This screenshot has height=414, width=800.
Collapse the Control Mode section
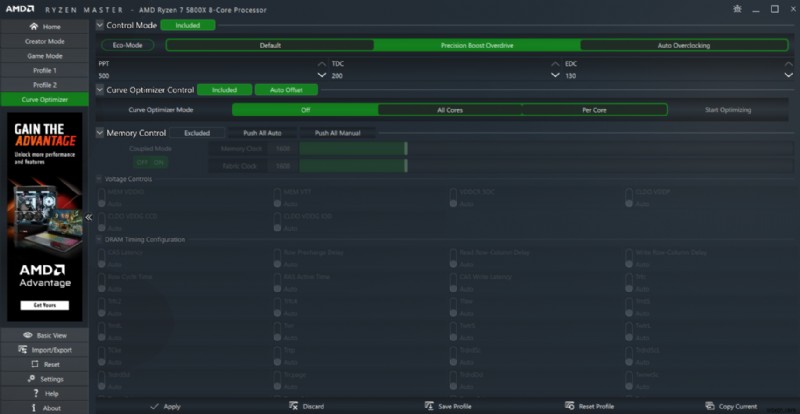click(x=99, y=25)
